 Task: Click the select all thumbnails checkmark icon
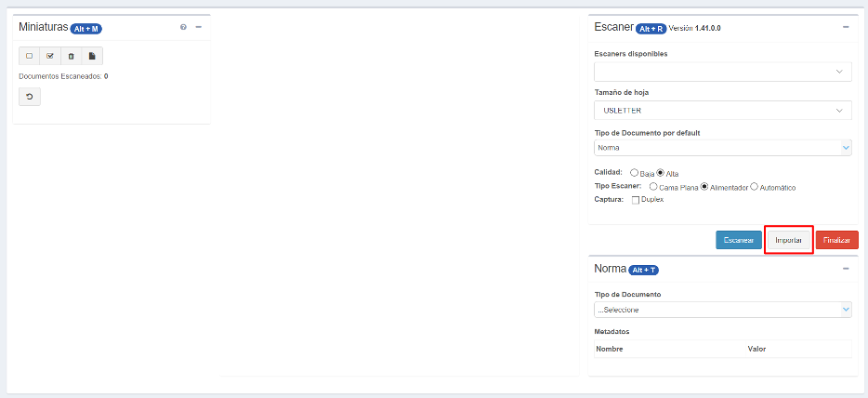[50, 56]
